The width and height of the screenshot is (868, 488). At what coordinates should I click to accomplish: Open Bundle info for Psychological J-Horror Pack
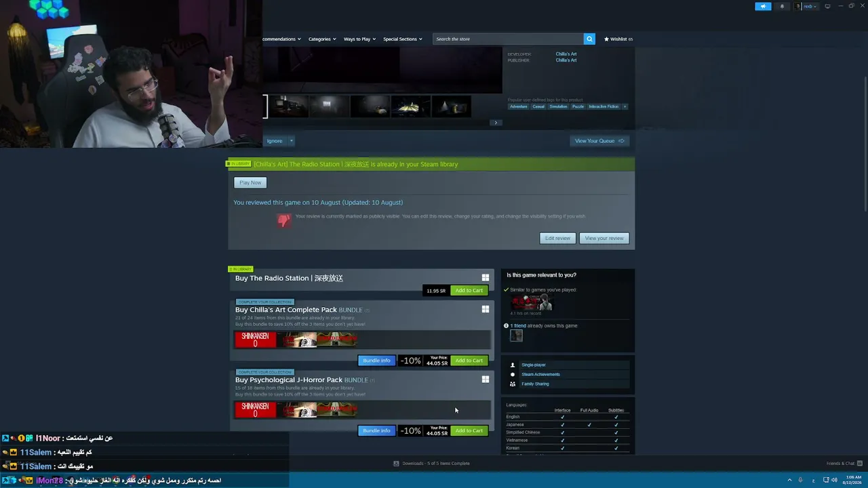376,430
